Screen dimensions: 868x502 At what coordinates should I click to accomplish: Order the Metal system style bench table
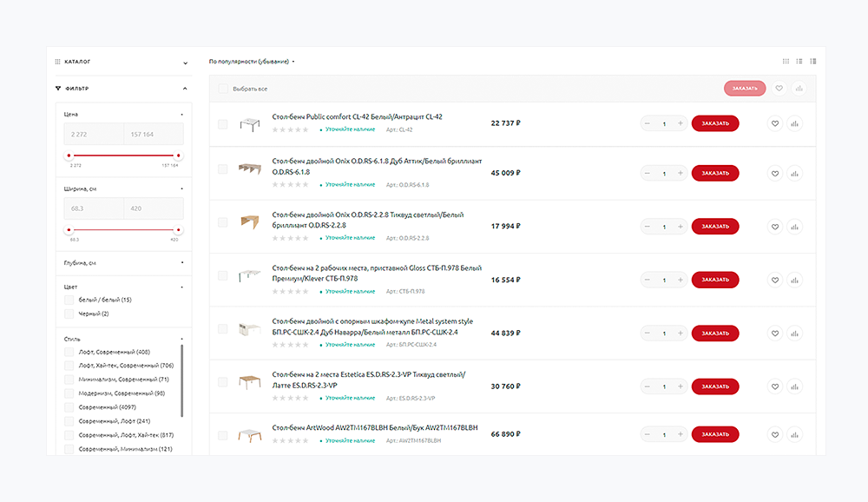(714, 333)
